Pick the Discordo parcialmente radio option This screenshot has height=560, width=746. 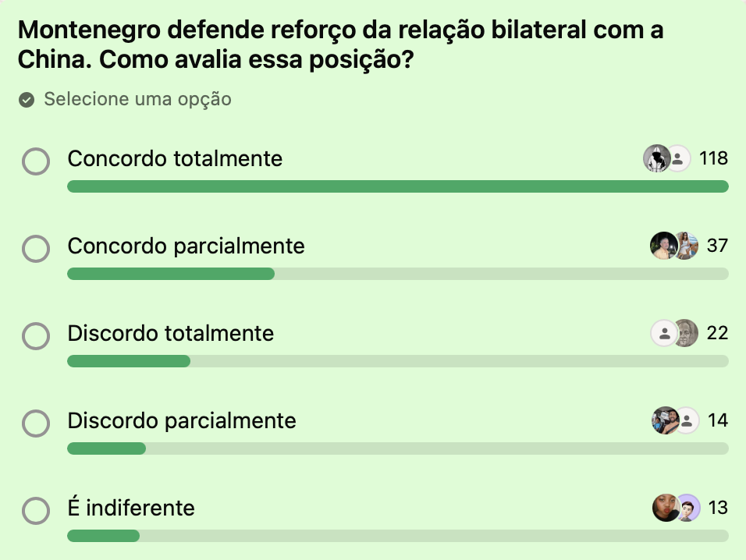(36, 423)
